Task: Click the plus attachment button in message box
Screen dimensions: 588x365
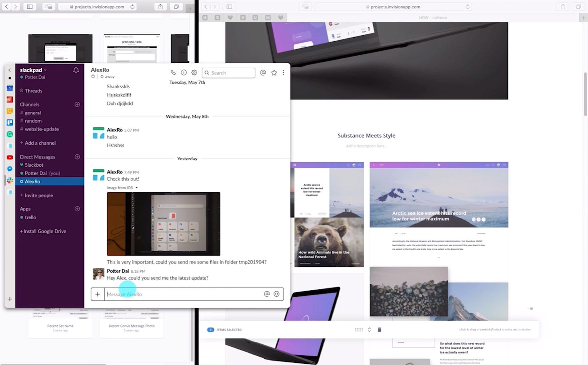Action: (x=98, y=294)
